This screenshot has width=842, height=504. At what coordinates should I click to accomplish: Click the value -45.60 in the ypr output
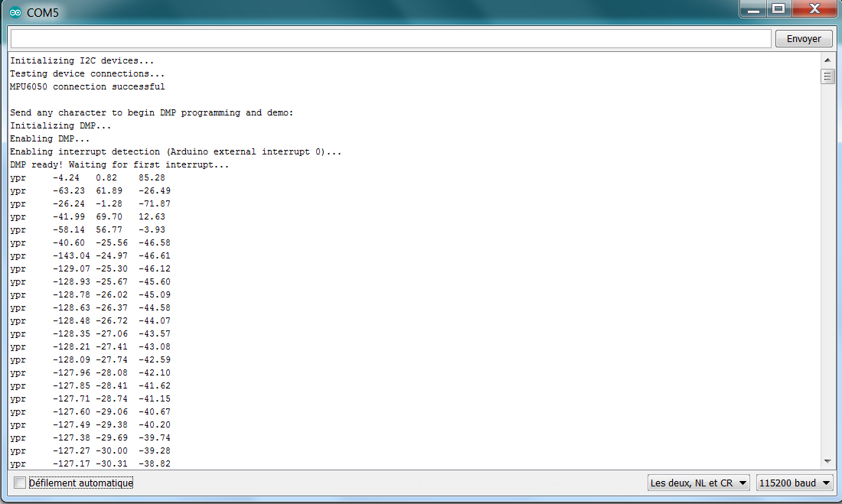click(155, 281)
